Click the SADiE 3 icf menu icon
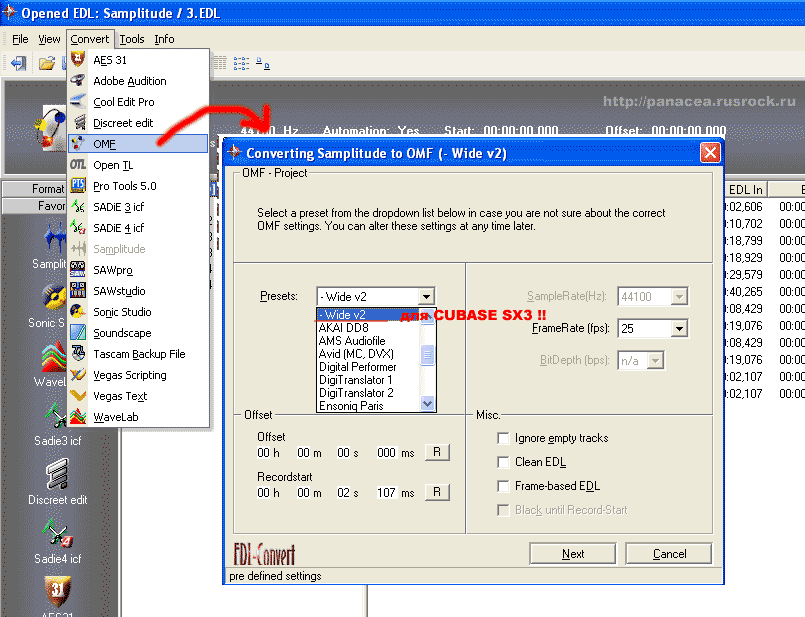The width and height of the screenshot is (805, 617). pos(78,206)
